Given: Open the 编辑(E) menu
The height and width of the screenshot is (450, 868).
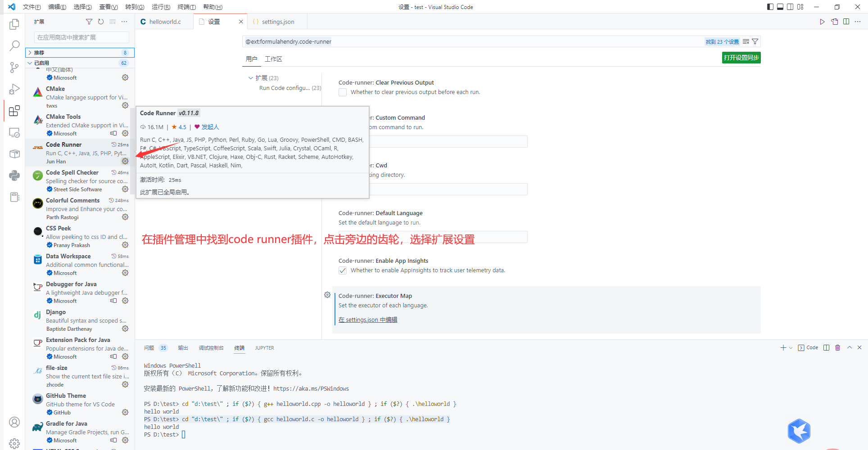Looking at the screenshot, I should tap(57, 7).
